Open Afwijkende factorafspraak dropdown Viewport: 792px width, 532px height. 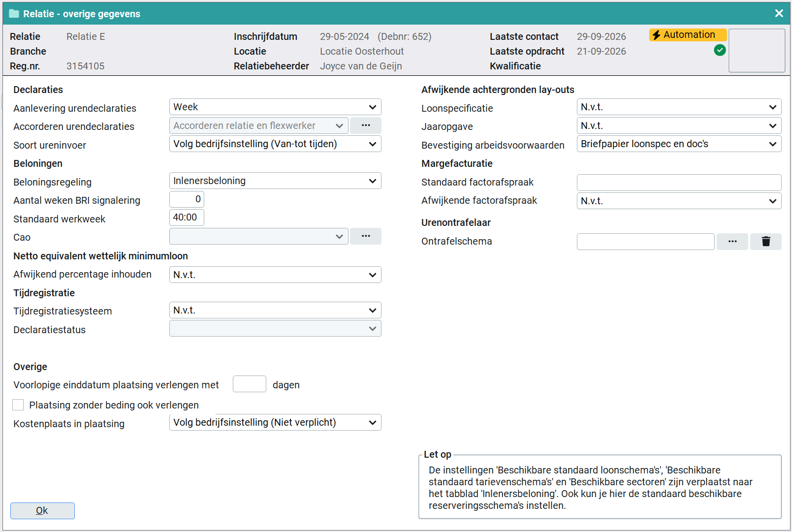[679, 201]
